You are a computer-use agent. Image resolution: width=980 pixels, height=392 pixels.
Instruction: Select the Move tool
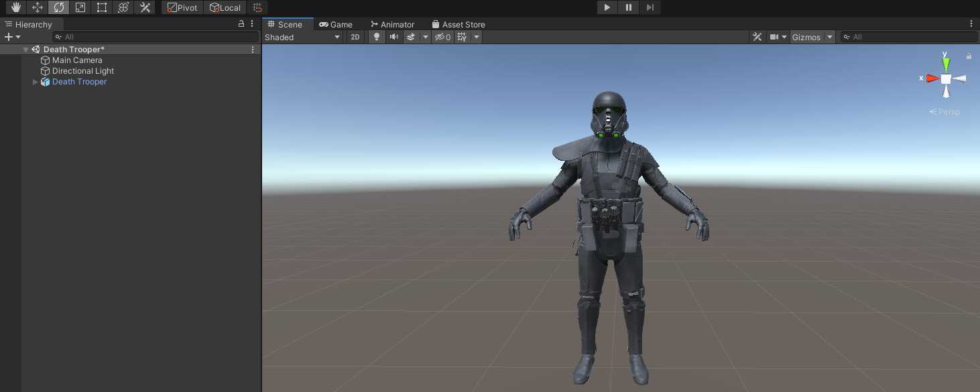pos(38,7)
